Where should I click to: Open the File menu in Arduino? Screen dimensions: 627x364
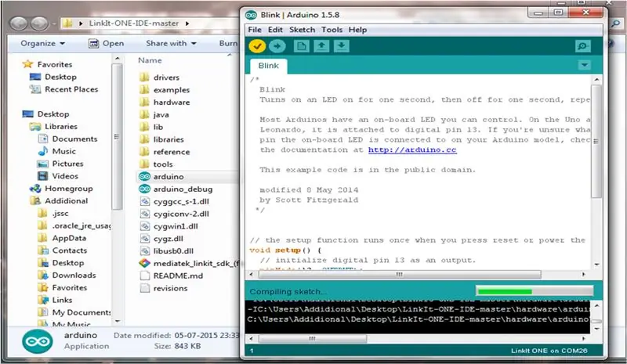255,30
